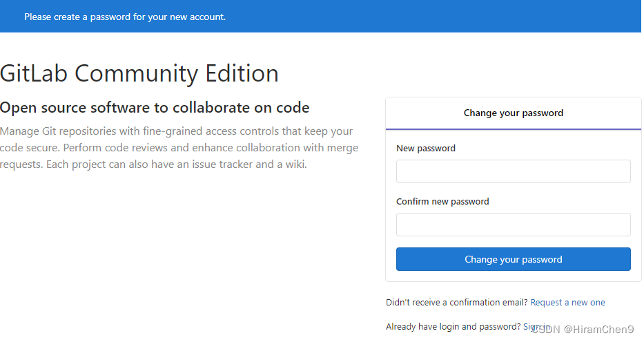Click the Confirm new password label
The image size is (644, 340).
coord(442,202)
